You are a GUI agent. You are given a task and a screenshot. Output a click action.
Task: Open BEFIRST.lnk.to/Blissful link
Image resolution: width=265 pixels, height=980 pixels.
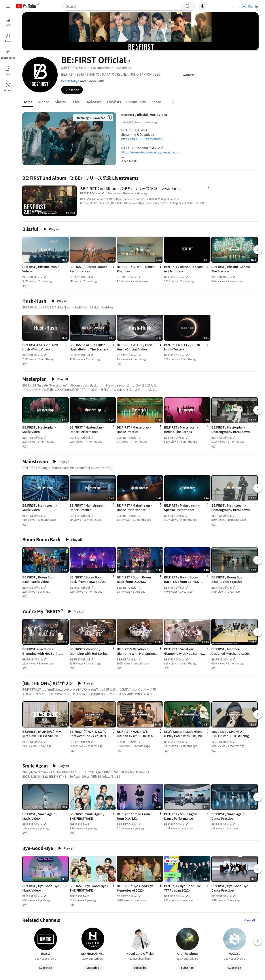pos(143,139)
